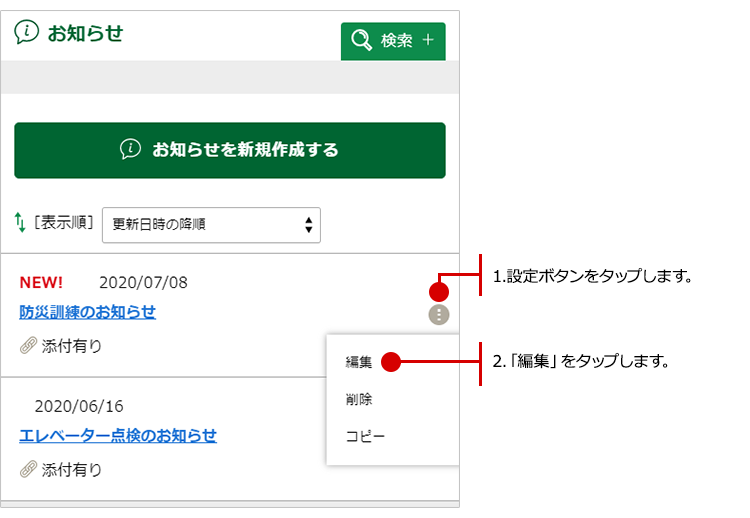750x518 pixels.
Task: Click the red NEW! badge
Action: coord(41,282)
